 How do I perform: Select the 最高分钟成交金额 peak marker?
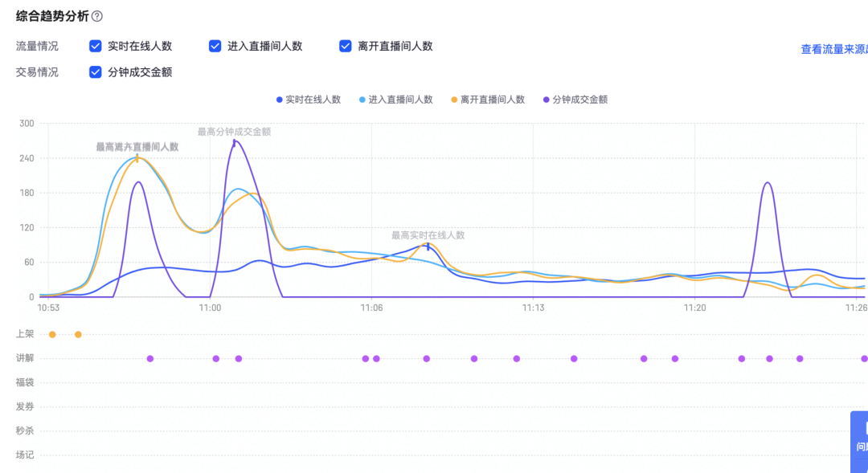tap(235, 143)
